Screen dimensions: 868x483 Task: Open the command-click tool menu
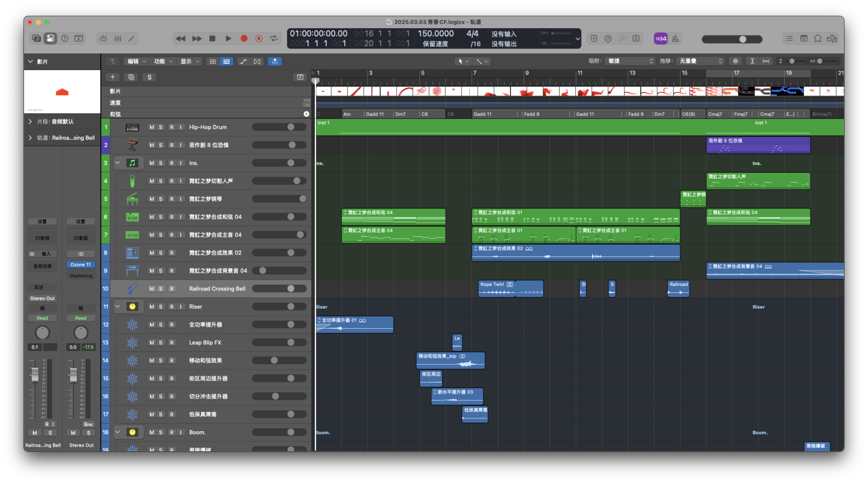point(482,61)
